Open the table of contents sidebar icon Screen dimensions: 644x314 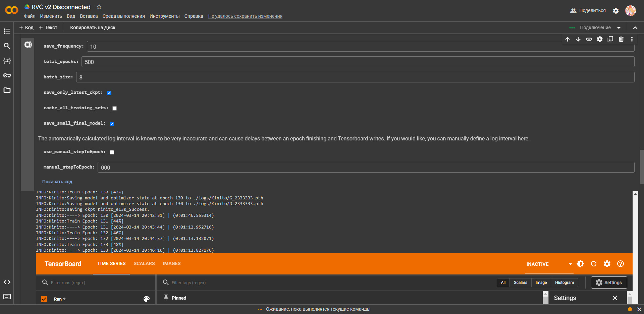click(7, 31)
